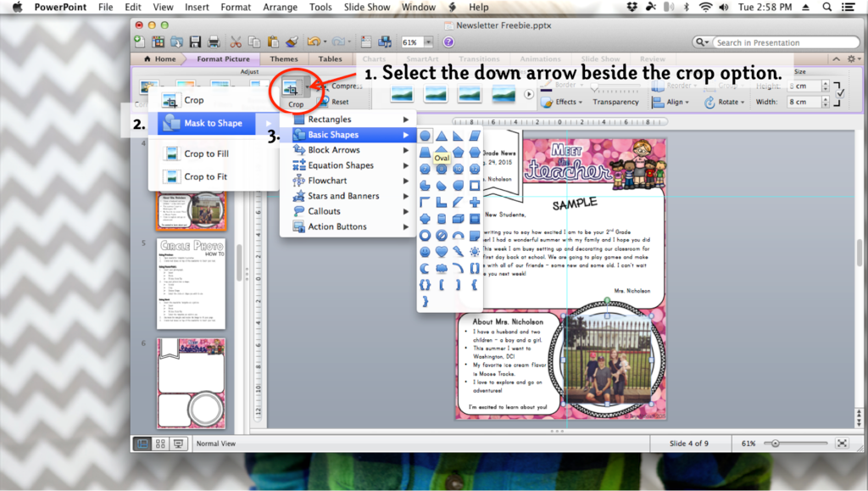Open the Block Arrows submenu
868x491 pixels.
[348, 150]
